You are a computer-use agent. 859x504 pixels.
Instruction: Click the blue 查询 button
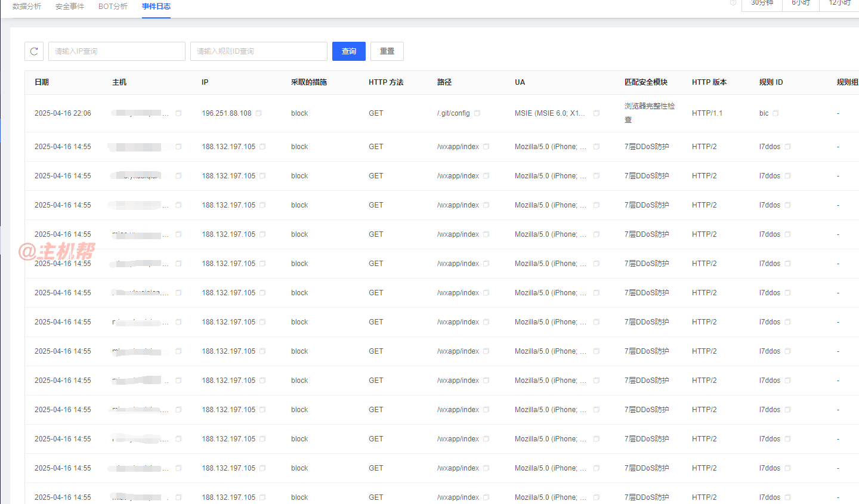[349, 51]
